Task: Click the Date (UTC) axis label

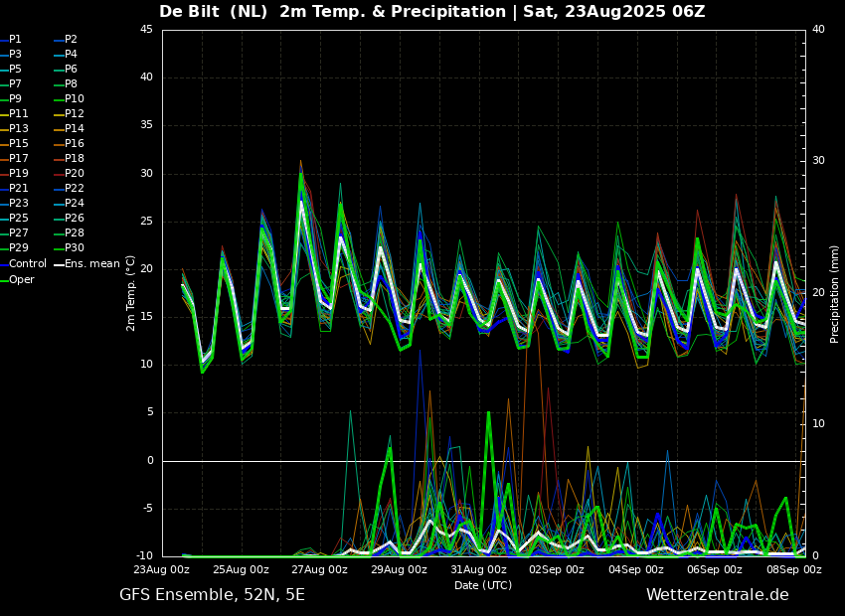Action: tap(483, 586)
